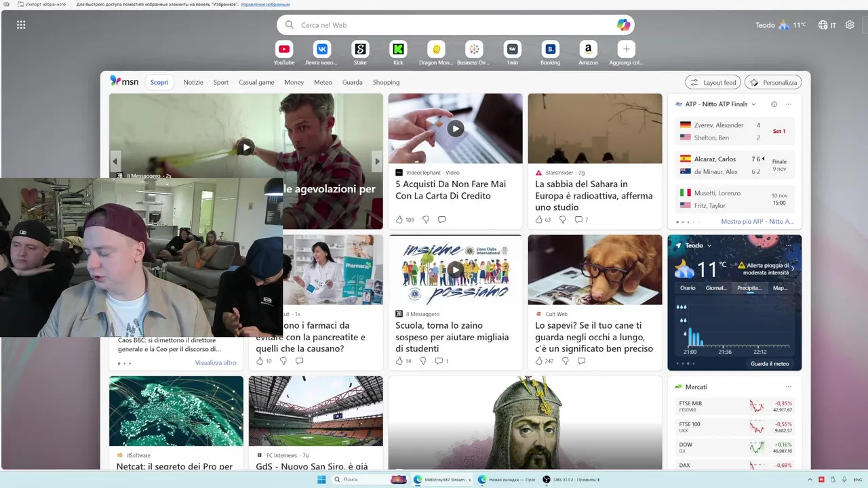Open comments on credit card article
Viewport: 868px width, 488px height.
click(x=441, y=220)
